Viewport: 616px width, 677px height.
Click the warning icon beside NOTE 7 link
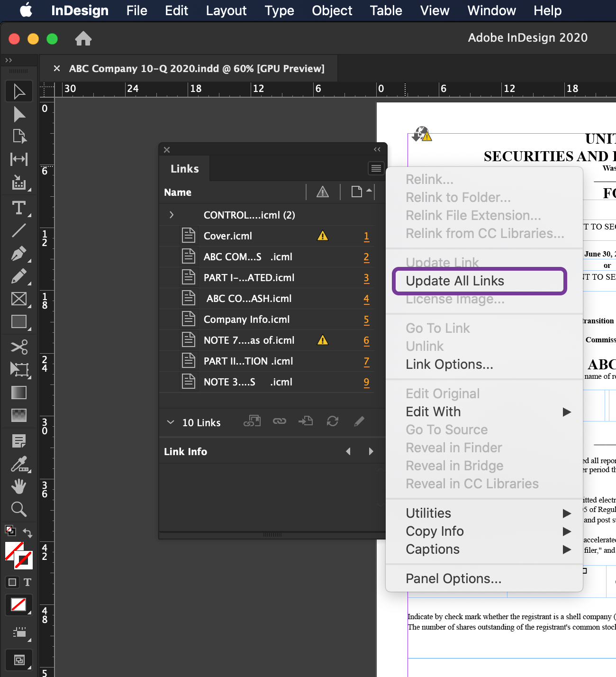point(323,340)
